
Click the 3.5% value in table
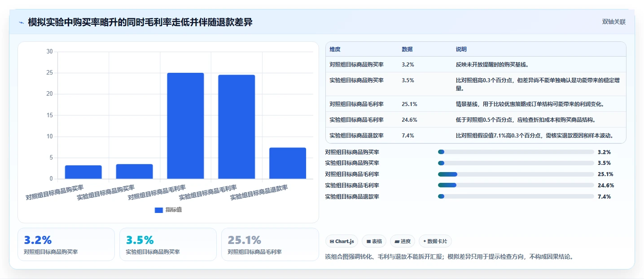click(x=408, y=80)
